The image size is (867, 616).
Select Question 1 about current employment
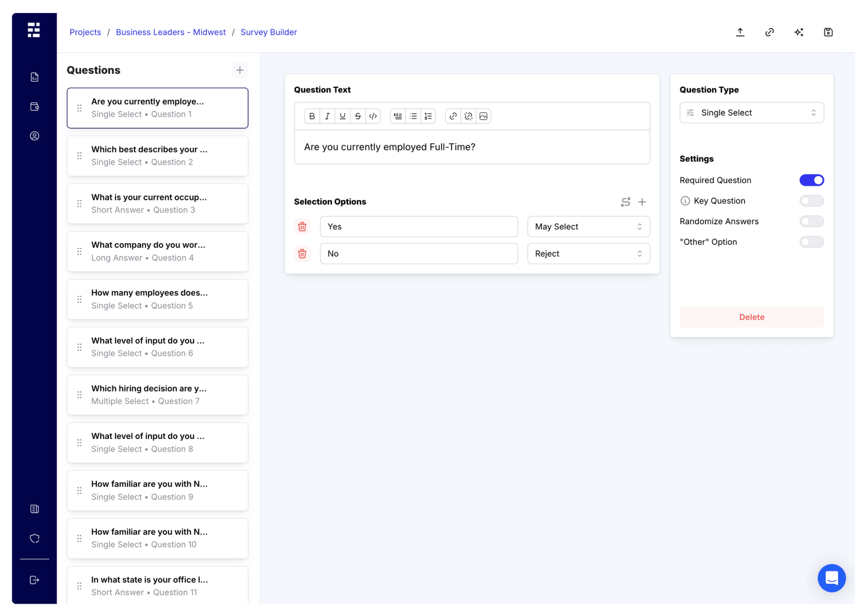pos(158,108)
